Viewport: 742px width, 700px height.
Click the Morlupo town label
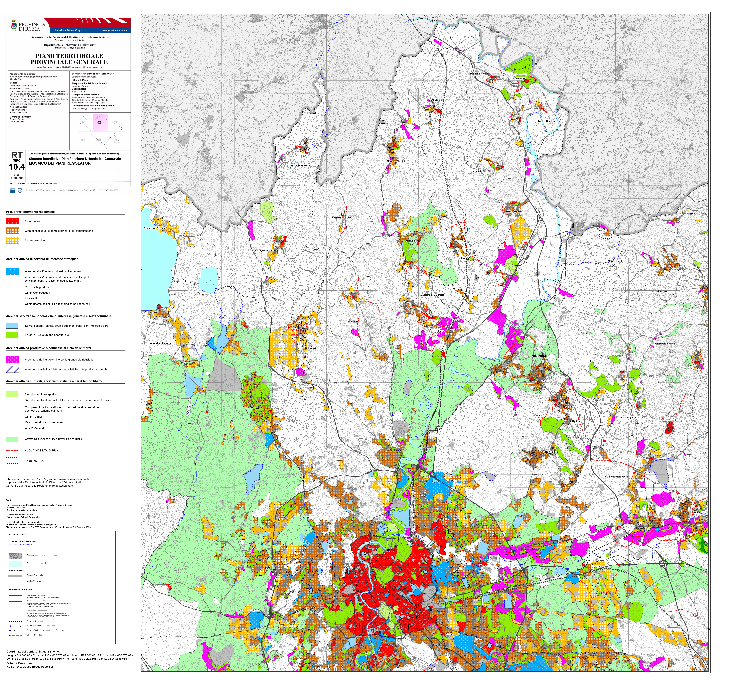410,241
